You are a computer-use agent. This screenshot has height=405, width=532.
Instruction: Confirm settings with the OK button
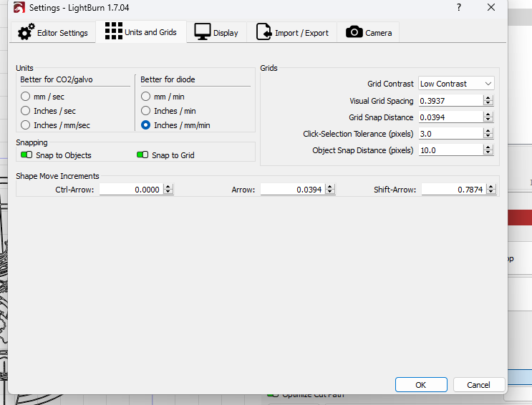coord(421,385)
